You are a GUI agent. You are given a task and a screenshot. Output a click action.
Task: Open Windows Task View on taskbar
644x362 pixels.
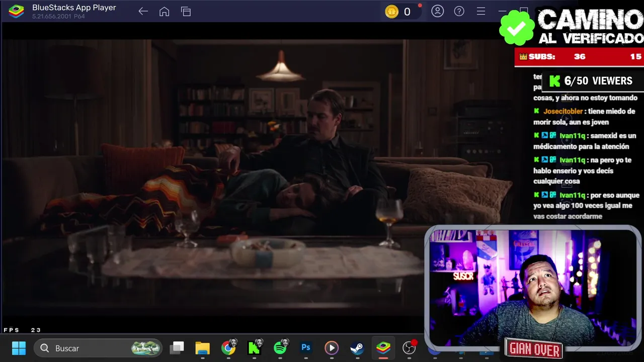click(x=177, y=347)
